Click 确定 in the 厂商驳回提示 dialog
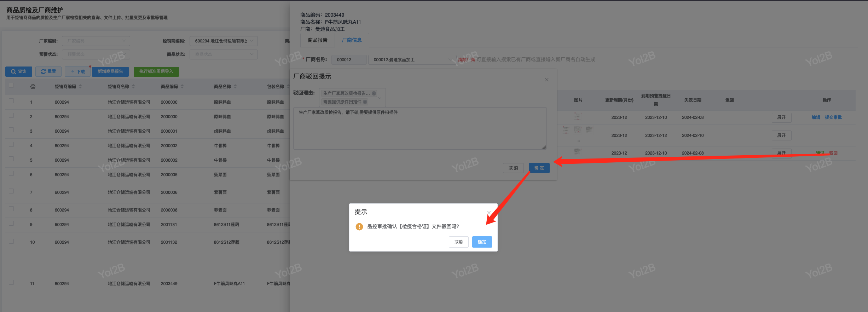The image size is (868, 312). coord(539,168)
